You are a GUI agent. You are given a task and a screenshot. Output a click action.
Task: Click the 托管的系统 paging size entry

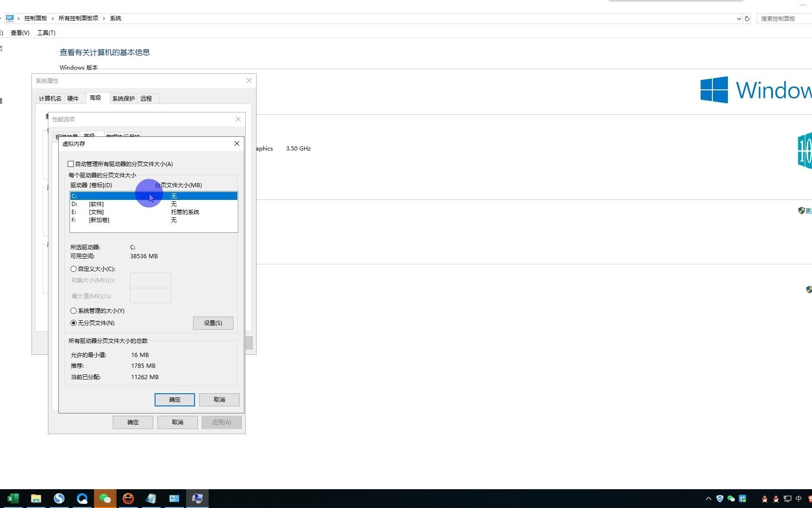[x=185, y=212]
